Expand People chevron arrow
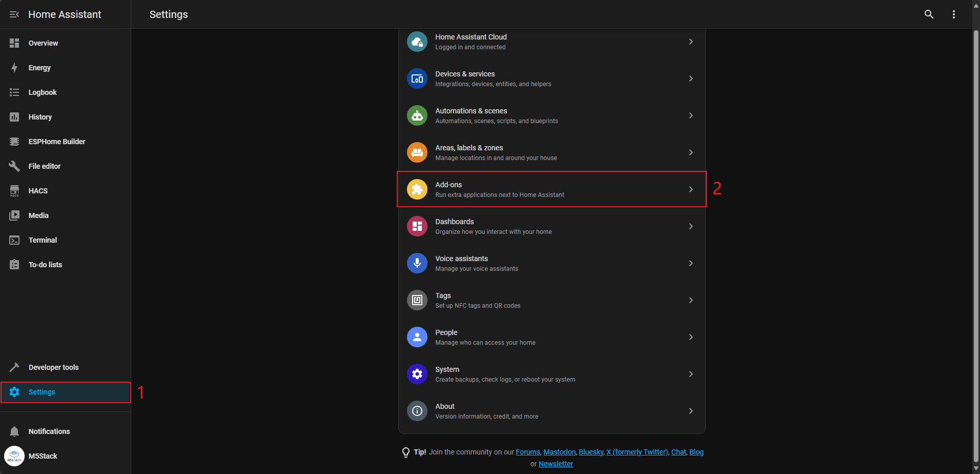This screenshot has width=980, height=474. [691, 337]
